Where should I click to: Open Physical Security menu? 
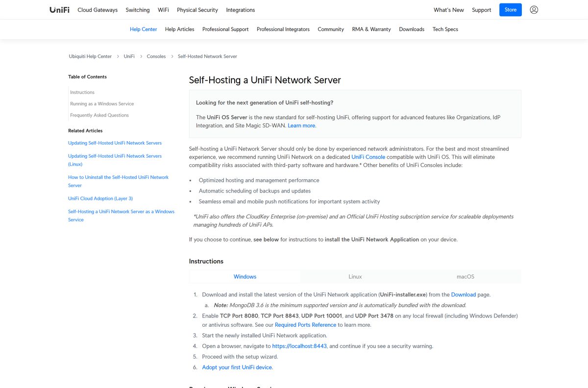click(197, 10)
